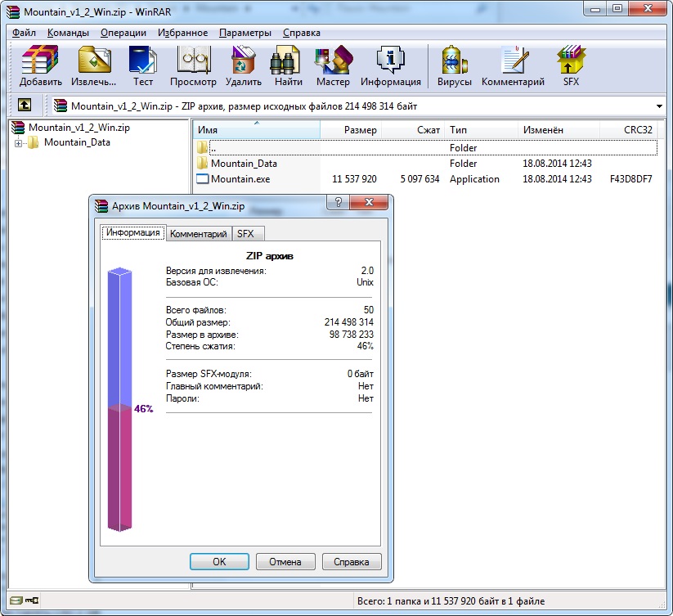Click status bar text 'Всего: 1 папка'
Screen dimensions: 673x616
click(x=389, y=601)
